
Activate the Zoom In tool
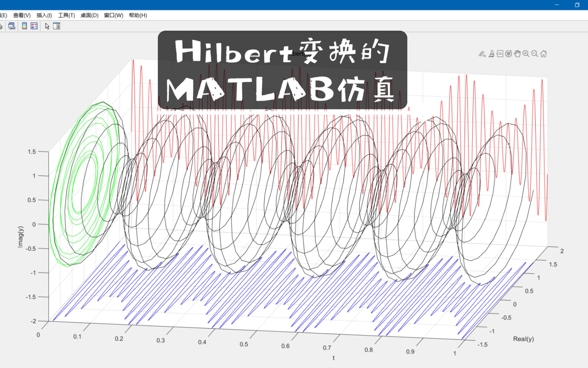click(526, 53)
